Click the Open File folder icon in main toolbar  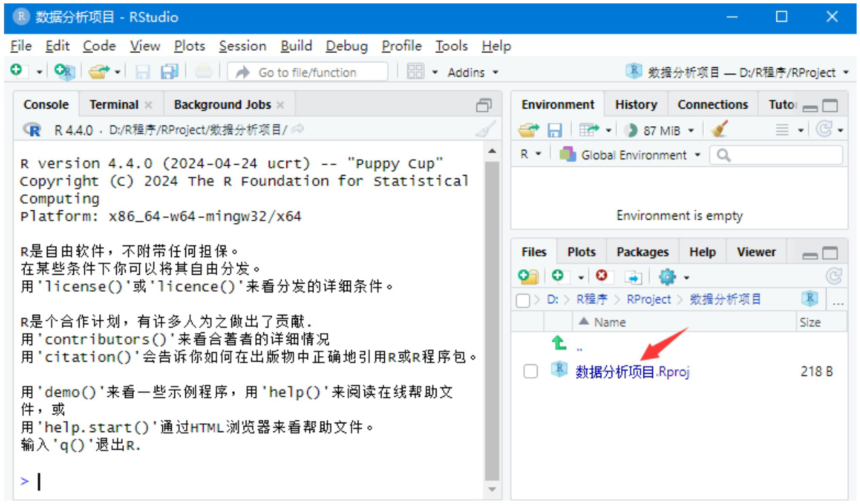99,72
